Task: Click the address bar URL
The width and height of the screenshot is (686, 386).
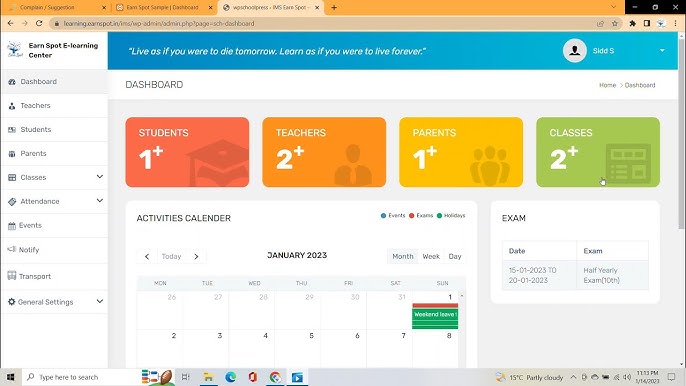Action: pos(159,24)
